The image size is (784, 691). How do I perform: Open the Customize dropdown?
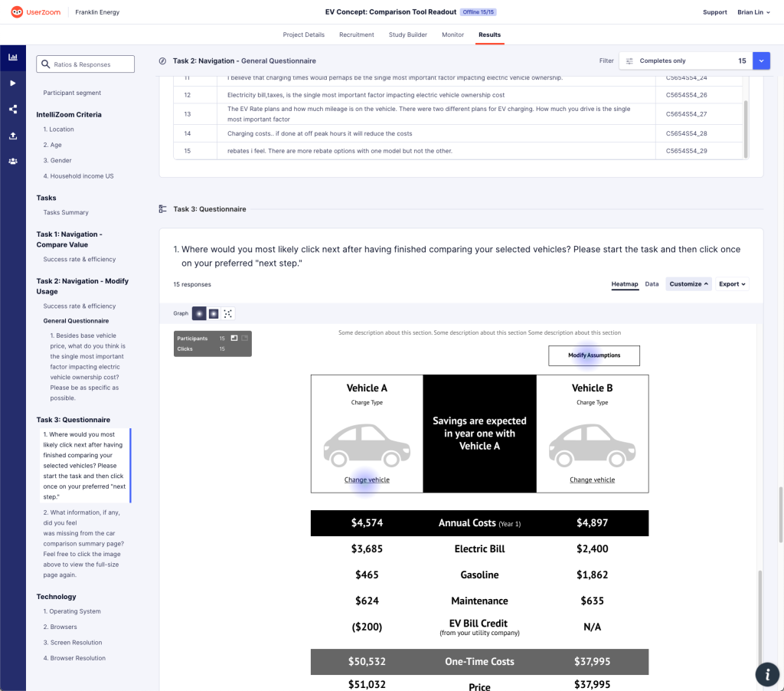688,284
